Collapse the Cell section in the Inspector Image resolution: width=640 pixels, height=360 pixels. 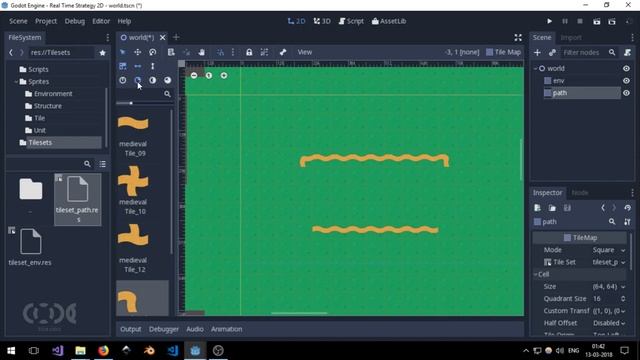tap(536, 274)
